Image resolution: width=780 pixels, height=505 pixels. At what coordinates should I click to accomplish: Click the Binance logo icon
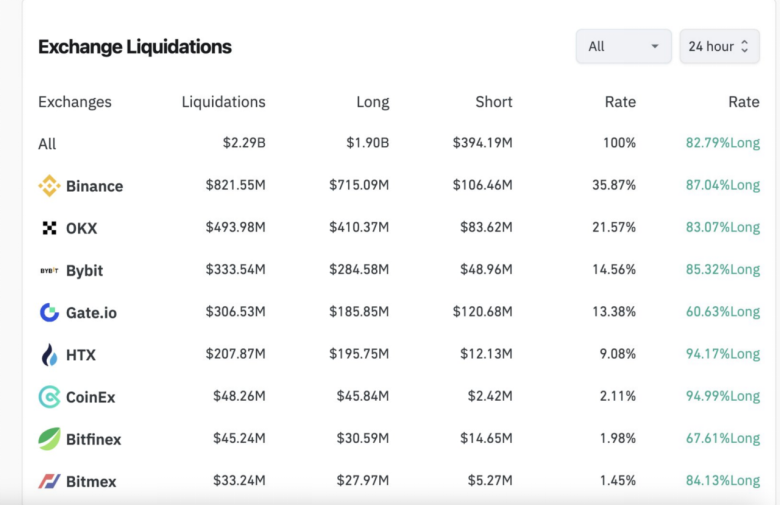(x=49, y=186)
